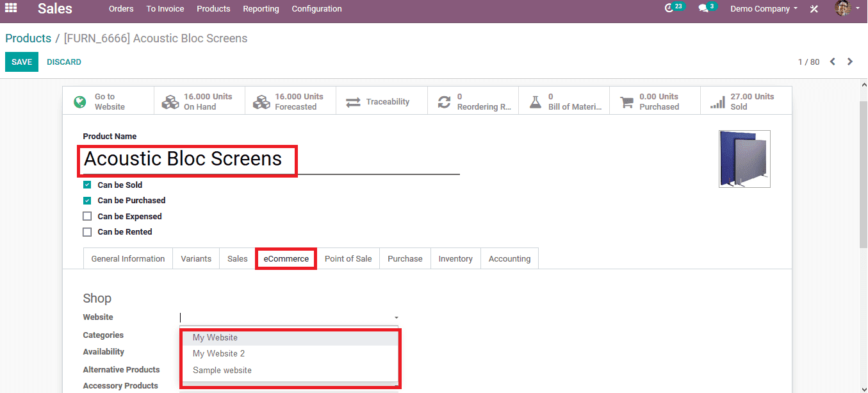
Task: Open conversations chat icon with 3 badge
Action: click(x=707, y=8)
